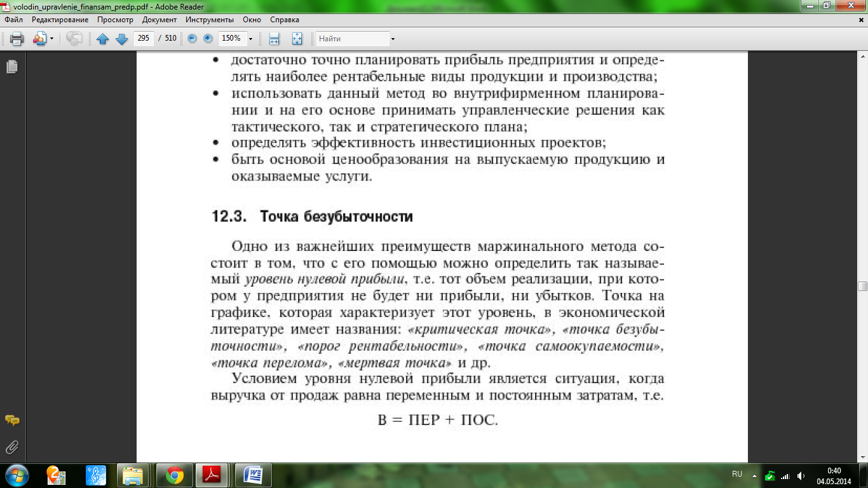Open the Pages panel in sidebar

[x=11, y=66]
